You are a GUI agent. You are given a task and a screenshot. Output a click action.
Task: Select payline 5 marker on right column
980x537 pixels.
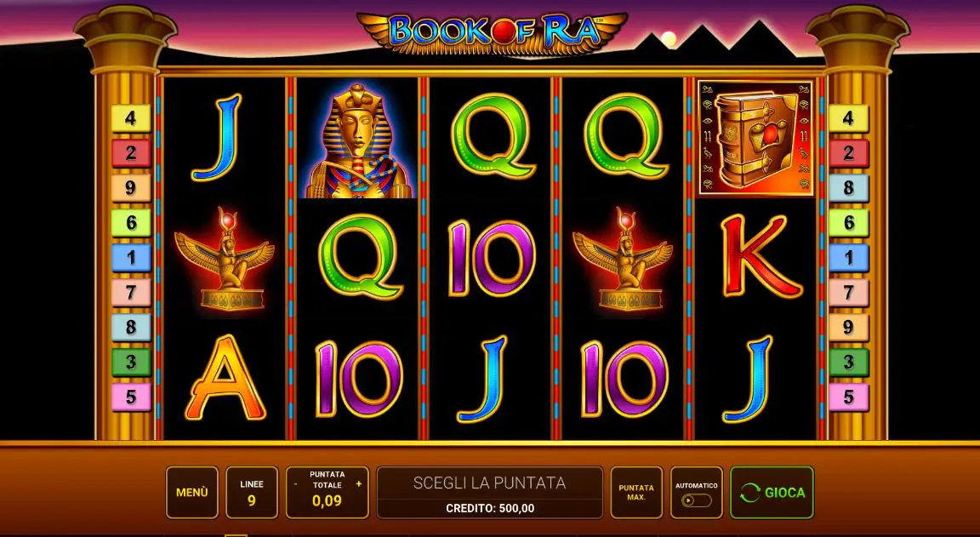[848, 397]
